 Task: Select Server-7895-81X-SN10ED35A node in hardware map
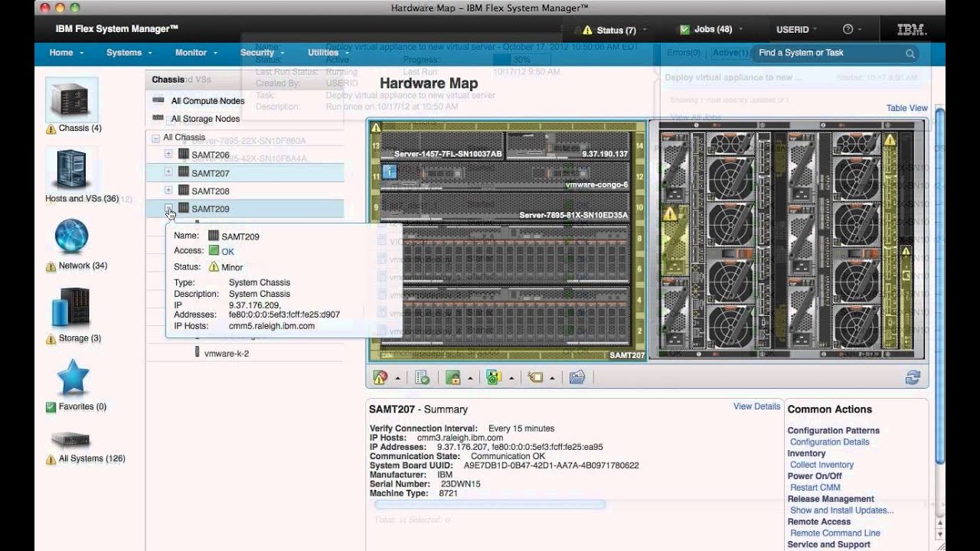(505, 207)
